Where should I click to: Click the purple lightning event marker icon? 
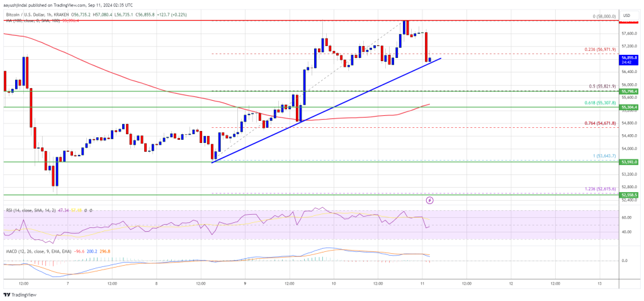tap(429, 200)
